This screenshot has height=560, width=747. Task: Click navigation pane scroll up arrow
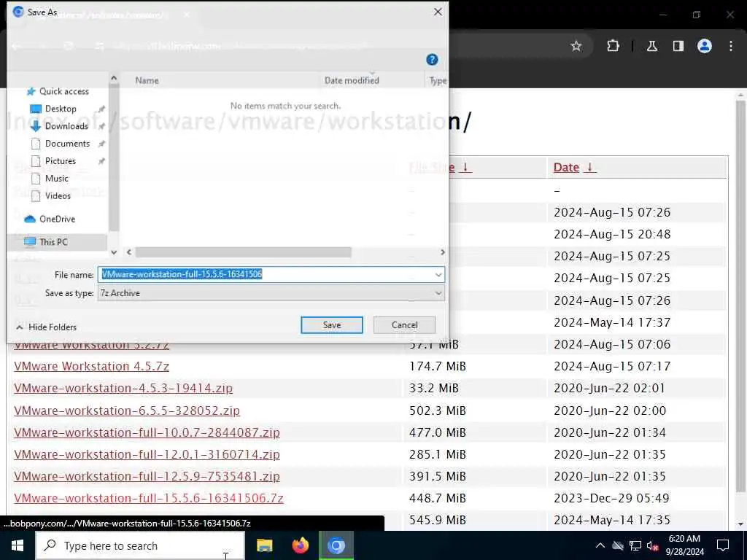pos(114,78)
